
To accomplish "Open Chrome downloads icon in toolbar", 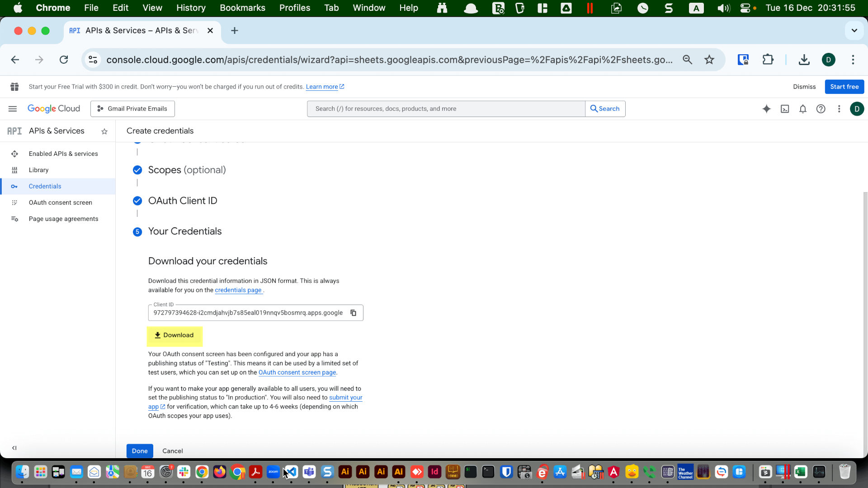I will (x=804, y=59).
